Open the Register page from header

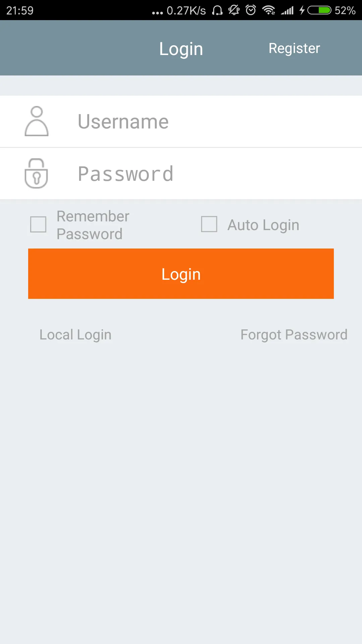(x=294, y=48)
